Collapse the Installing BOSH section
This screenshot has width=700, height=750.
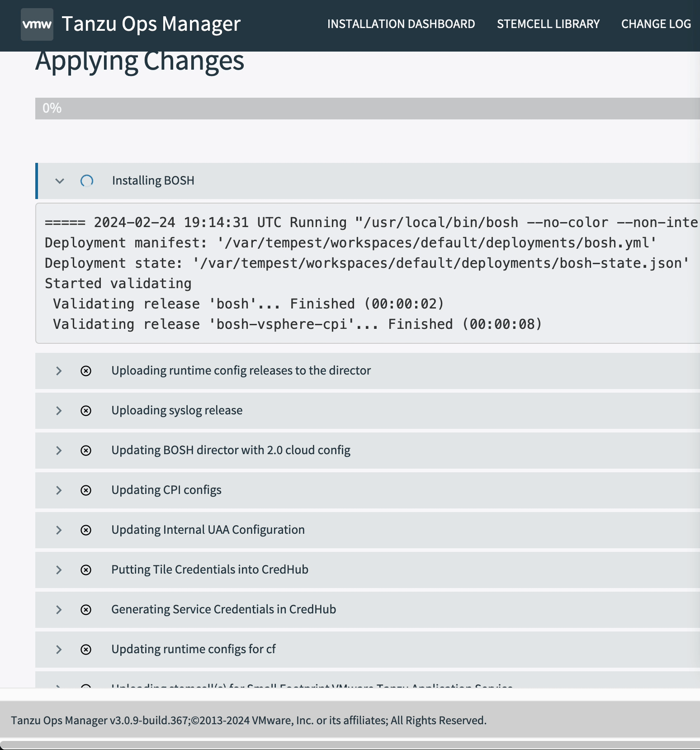coord(59,181)
